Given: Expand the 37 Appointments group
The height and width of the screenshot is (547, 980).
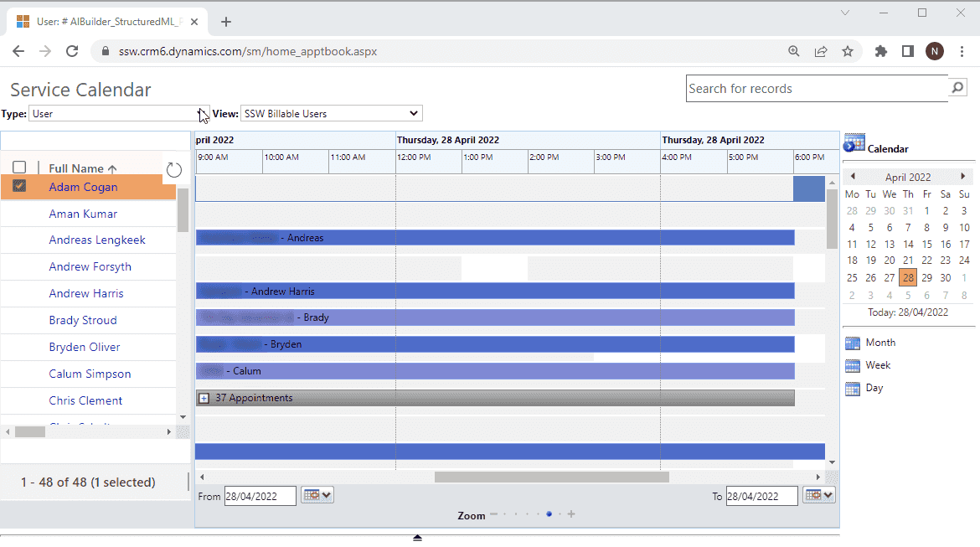Looking at the screenshot, I should (x=204, y=398).
